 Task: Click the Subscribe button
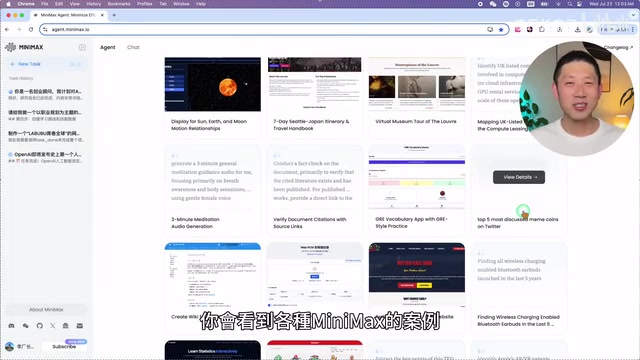64,347
